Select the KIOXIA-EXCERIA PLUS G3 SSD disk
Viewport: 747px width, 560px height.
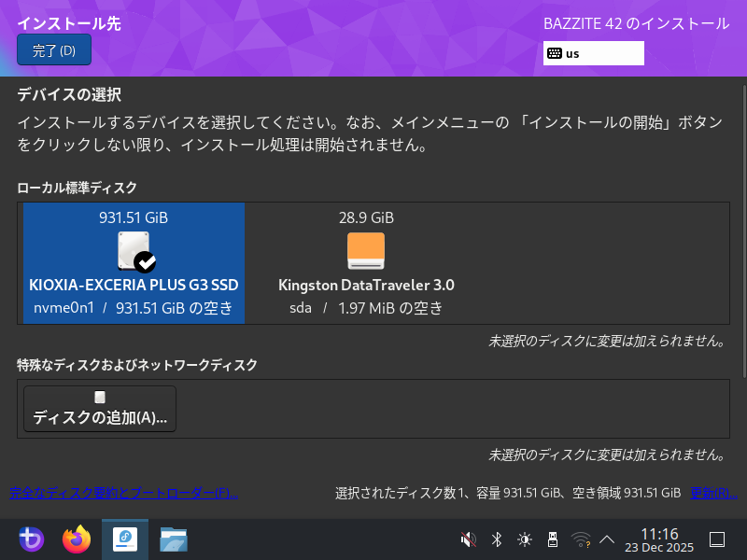134,263
